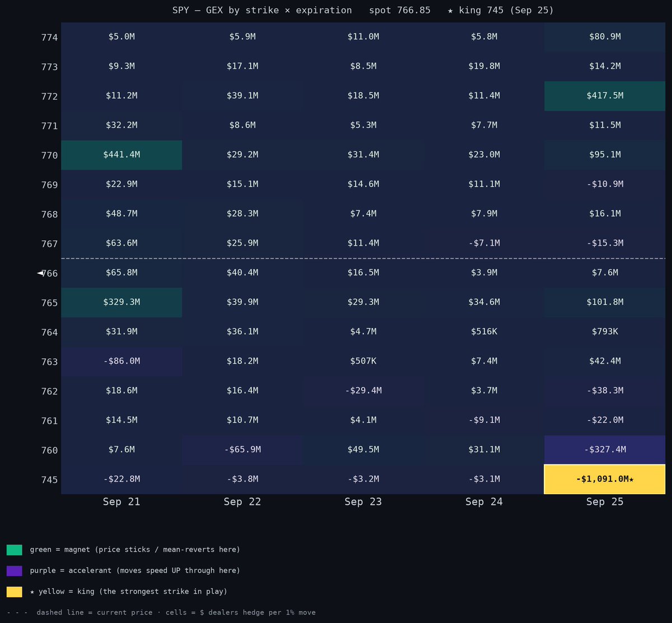Click the $39.1M cell in row 772
Viewport: 672px width, 623px height.
(242, 96)
